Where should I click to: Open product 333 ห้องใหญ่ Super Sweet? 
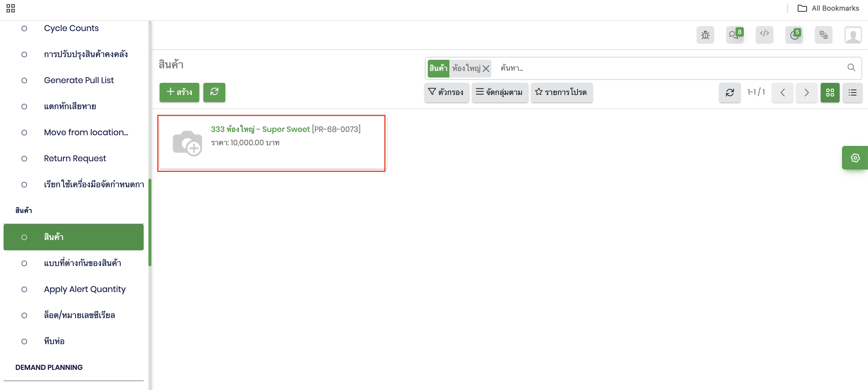tap(260, 130)
